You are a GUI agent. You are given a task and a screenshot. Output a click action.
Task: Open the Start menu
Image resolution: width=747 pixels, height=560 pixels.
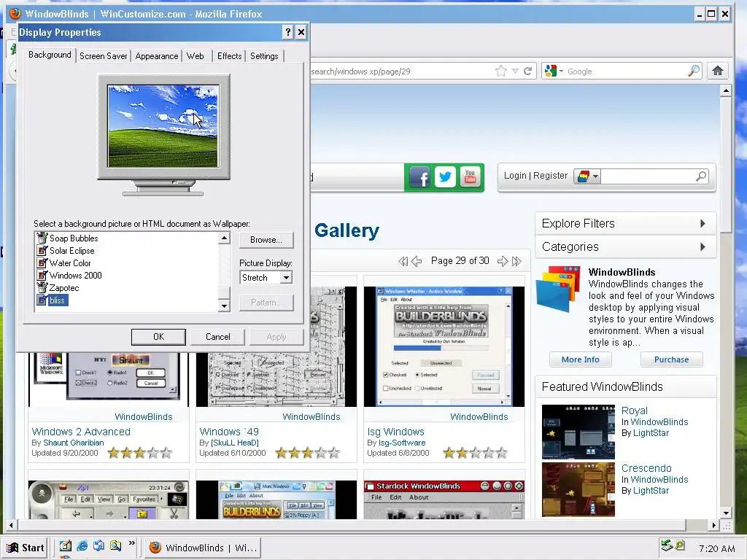coord(26,548)
